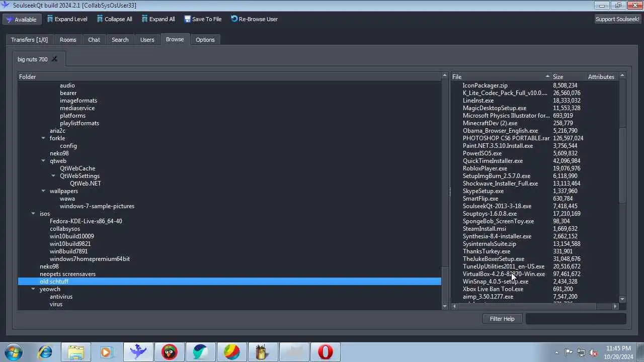Select file PHOTOSHOP CS6 PORTABLE.rar
644x362 pixels.
506,138
